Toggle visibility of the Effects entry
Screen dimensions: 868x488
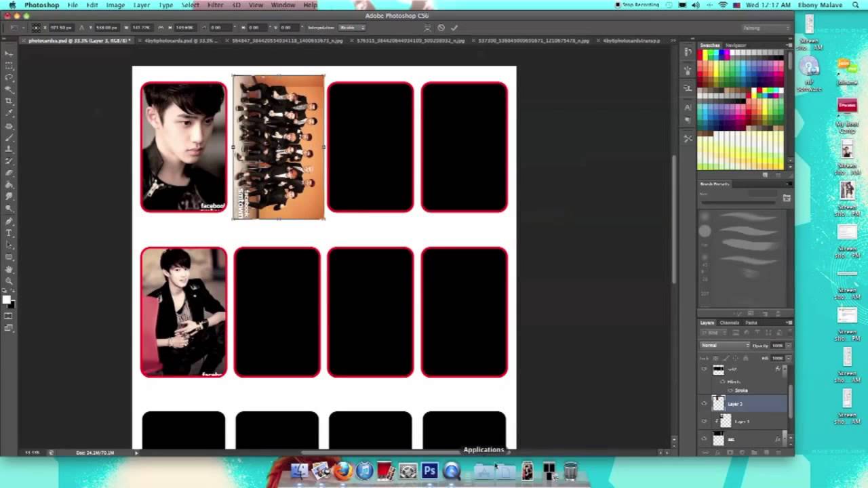point(722,382)
